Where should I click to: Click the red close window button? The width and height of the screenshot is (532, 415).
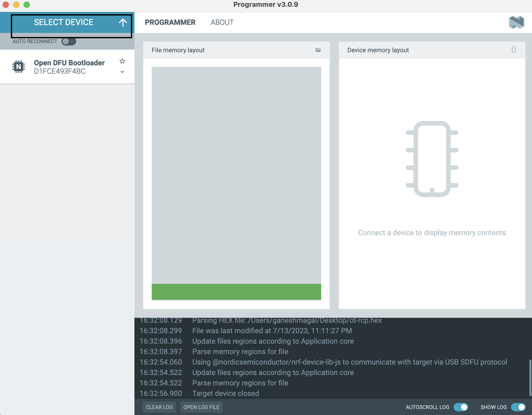[x=6, y=4]
